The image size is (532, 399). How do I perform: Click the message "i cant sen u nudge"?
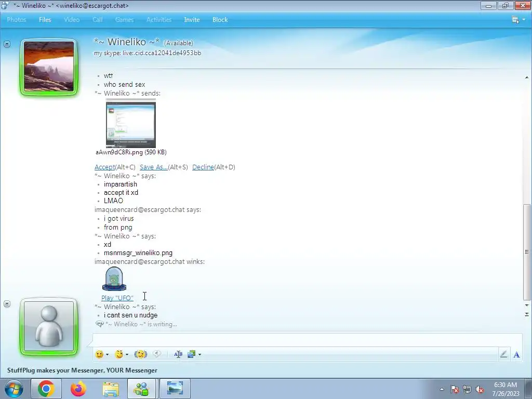[x=130, y=315]
